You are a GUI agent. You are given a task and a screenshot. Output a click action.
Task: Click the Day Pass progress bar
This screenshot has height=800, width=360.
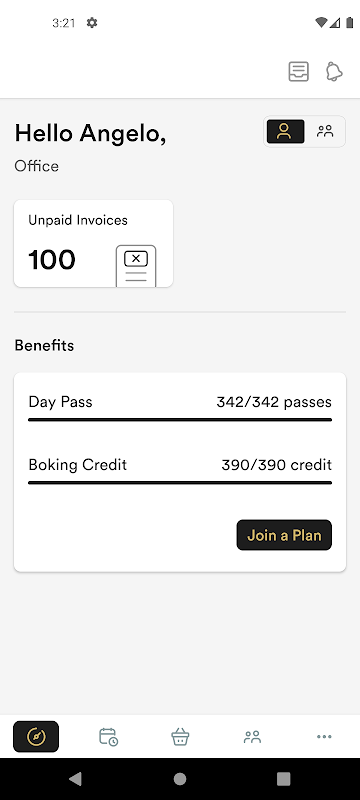tap(180, 420)
